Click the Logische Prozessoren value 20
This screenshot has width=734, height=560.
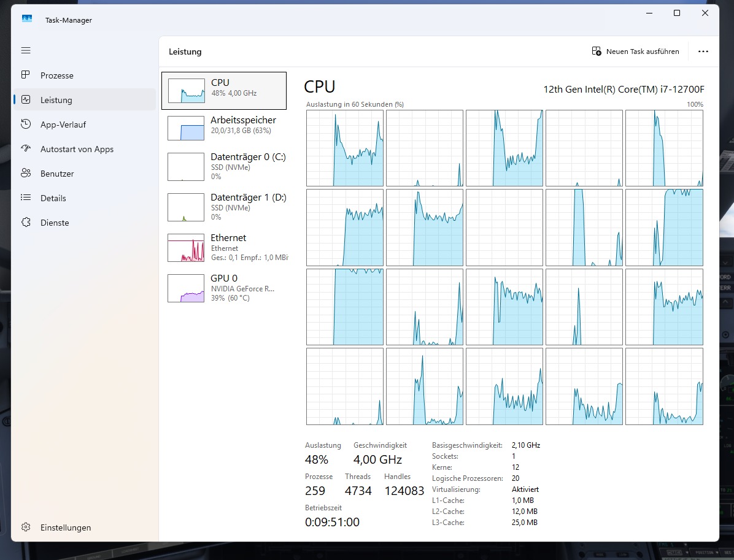[x=516, y=478]
